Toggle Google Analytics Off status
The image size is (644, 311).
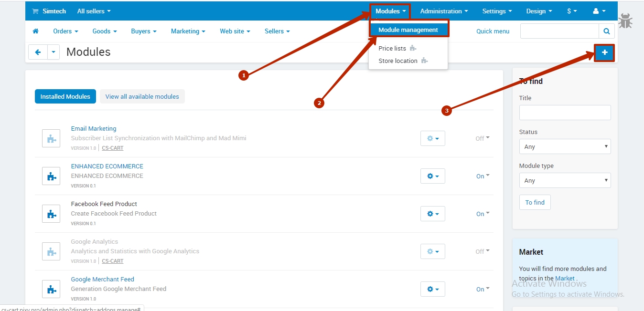coord(482,251)
